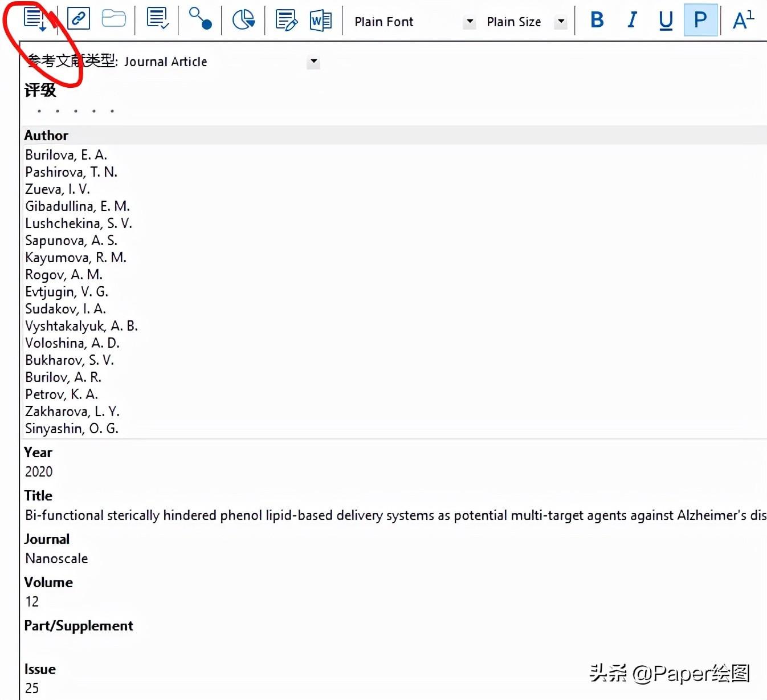767x700 pixels.
Task: Open the attach link icon
Action: [x=79, y=19]
